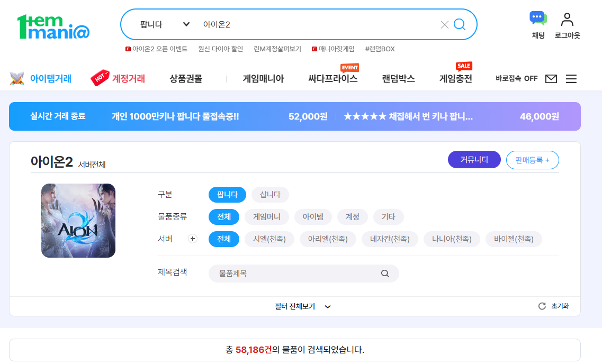
Task: Toggle 바로접속 OFF switch
Action: click(x=516, y=79)
